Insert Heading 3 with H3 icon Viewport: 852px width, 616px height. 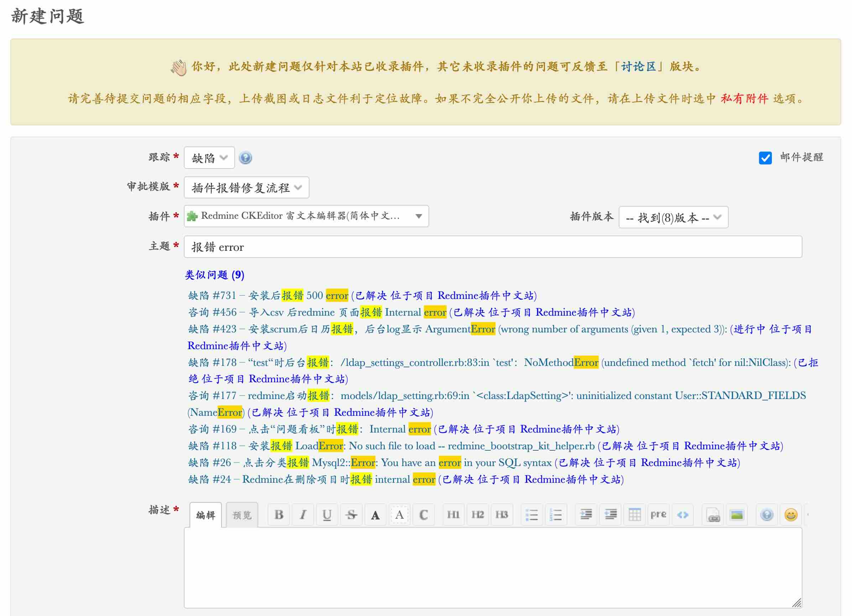click(502, 514)
